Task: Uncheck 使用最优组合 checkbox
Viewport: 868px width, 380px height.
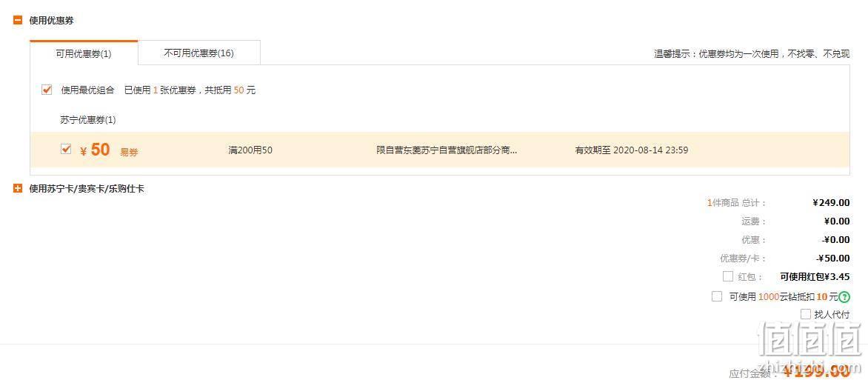Action: [x=47, y=90]
